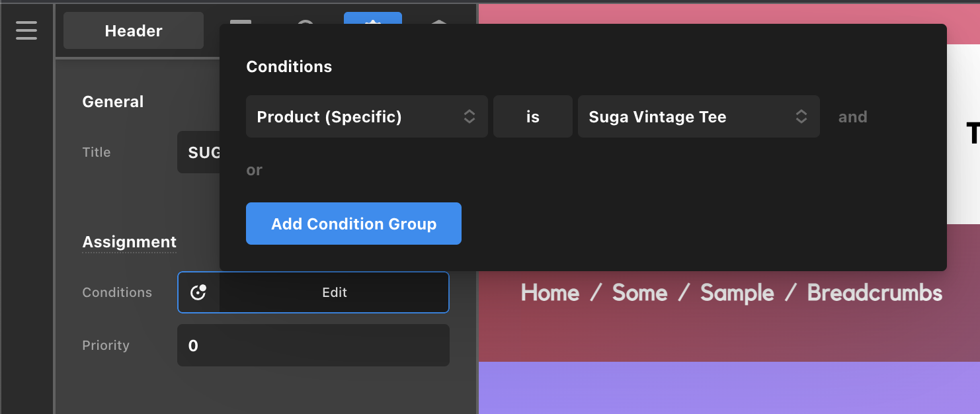The width and height of the screenshot is (980, 414).
Task: Click the 'is' operator selector
Action: 532,117
